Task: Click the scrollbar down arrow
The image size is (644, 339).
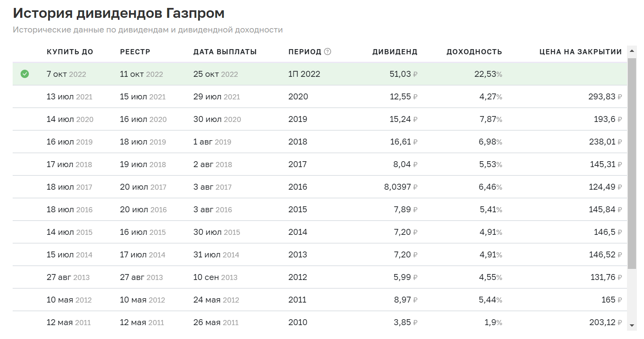Action: coord(632,326)
